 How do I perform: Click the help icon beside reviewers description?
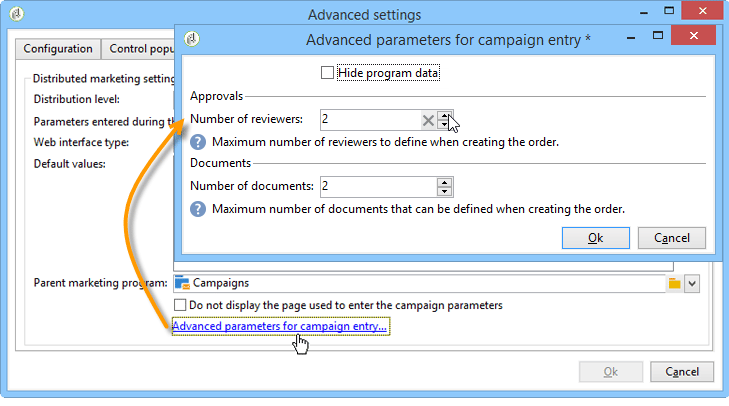coord(198,142)
